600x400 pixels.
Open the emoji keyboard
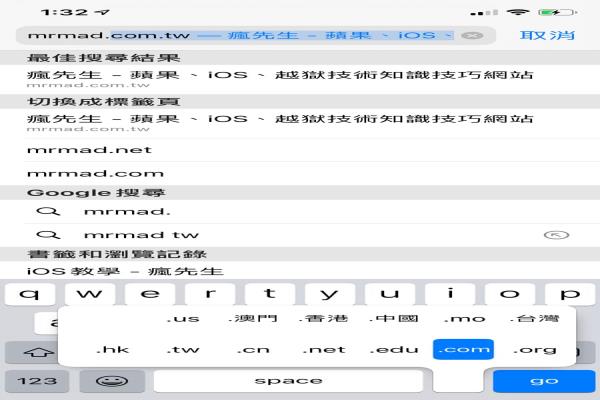(x=112, y=381)
